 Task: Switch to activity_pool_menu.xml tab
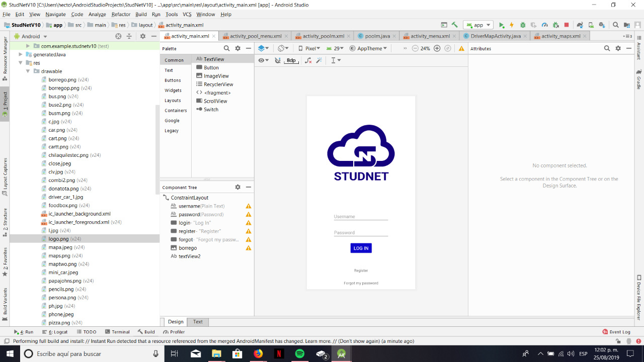256,36
